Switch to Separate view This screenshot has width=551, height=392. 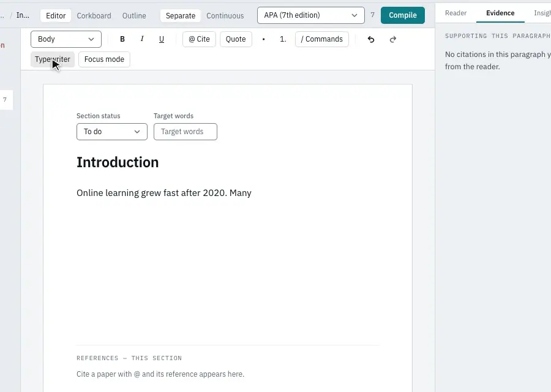coord(181,15)
